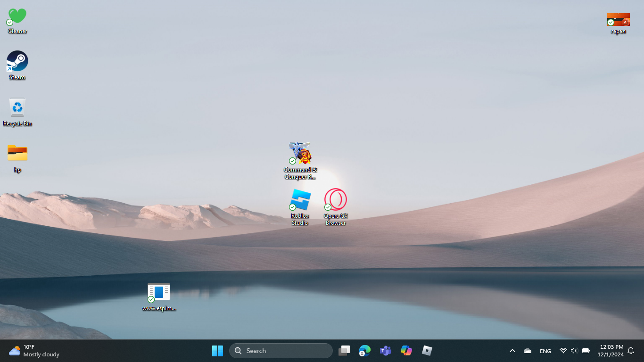Viewport: 644px width, 362px height.
Task: Open the notification center bell
Action: (x=631, y=351)
